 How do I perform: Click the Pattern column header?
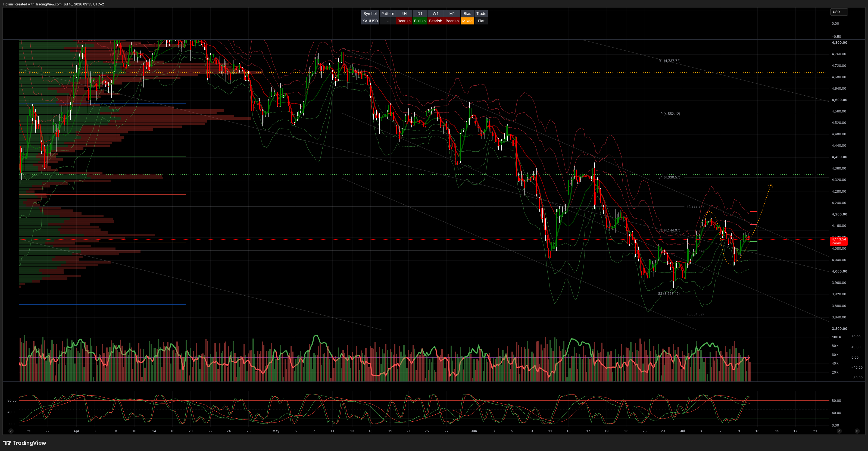388,14
